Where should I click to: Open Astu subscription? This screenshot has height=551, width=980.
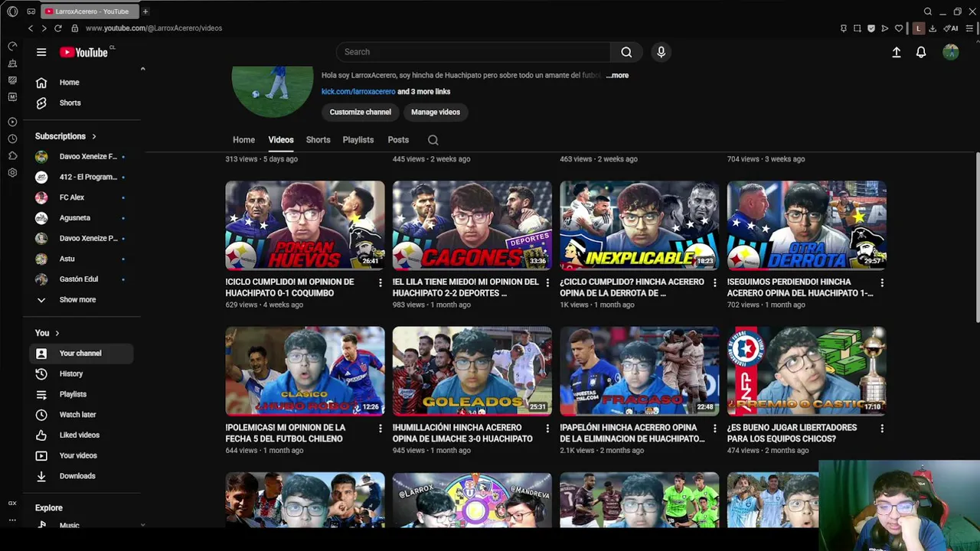click(81, 259)
